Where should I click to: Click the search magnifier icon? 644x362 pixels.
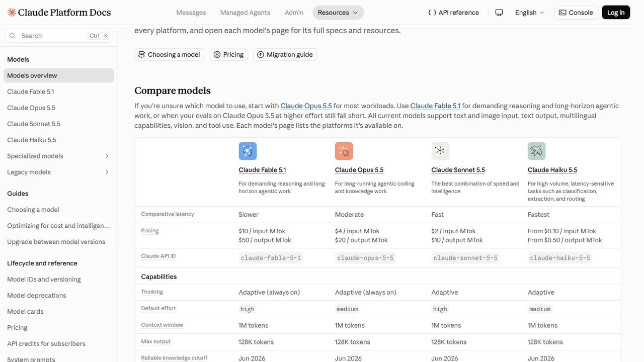coord(13,36)
